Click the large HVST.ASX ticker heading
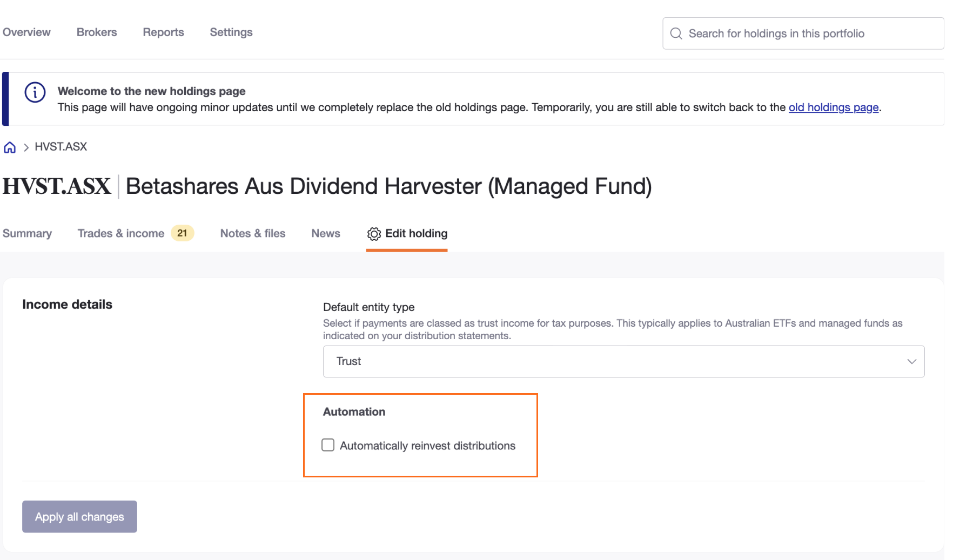Viewport: 953px width, 560px height. [57, 186]
